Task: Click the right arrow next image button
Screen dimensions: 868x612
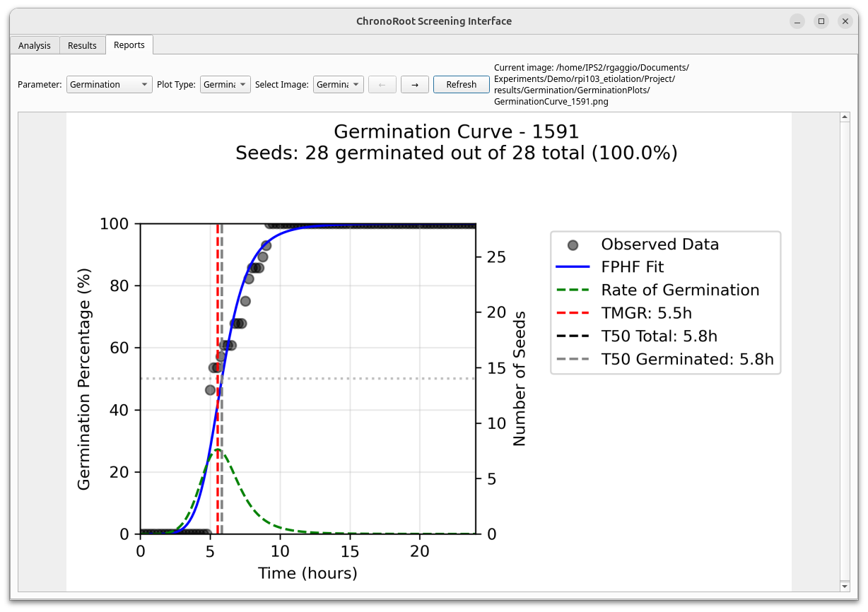Action: pyautogui.click(x=415, y=85)
